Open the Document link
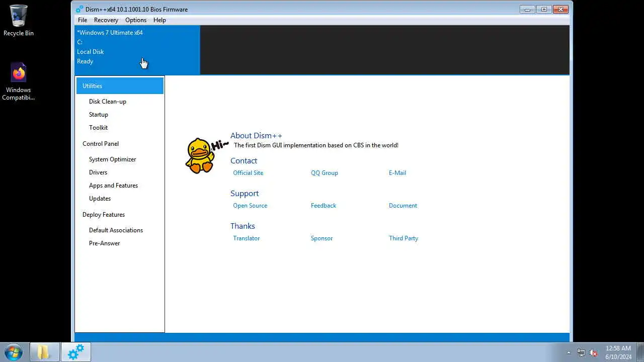 coord(403,206)
